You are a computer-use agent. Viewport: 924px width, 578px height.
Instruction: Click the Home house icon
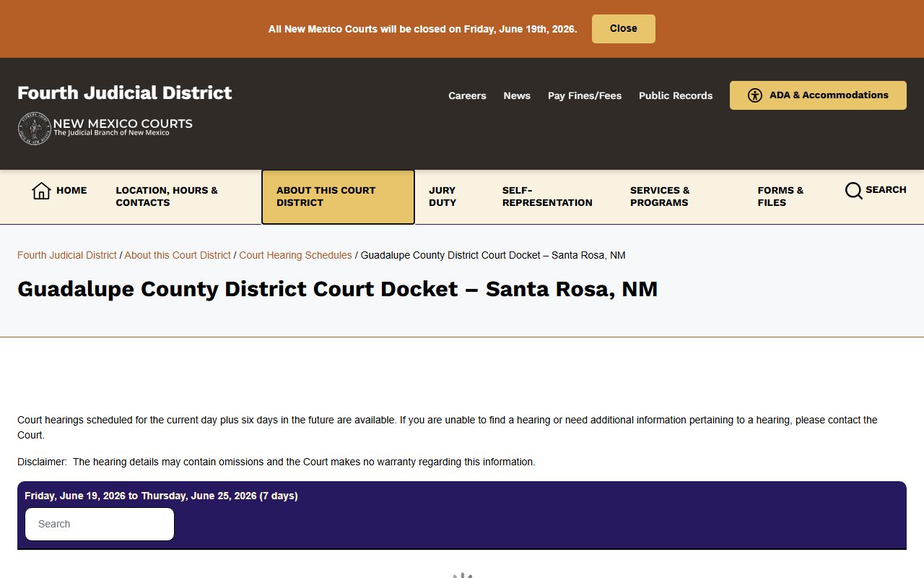click(x=41, y=191)
